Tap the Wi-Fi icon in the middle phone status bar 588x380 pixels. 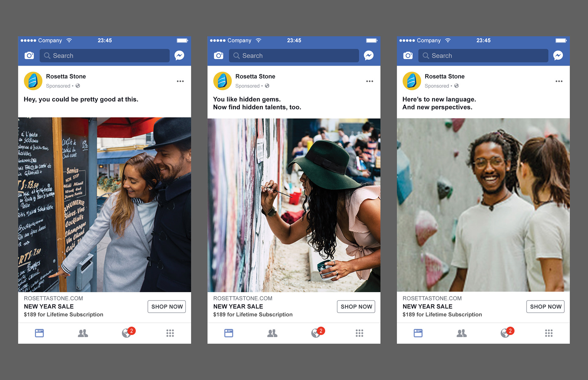click(x=258, y=40)
